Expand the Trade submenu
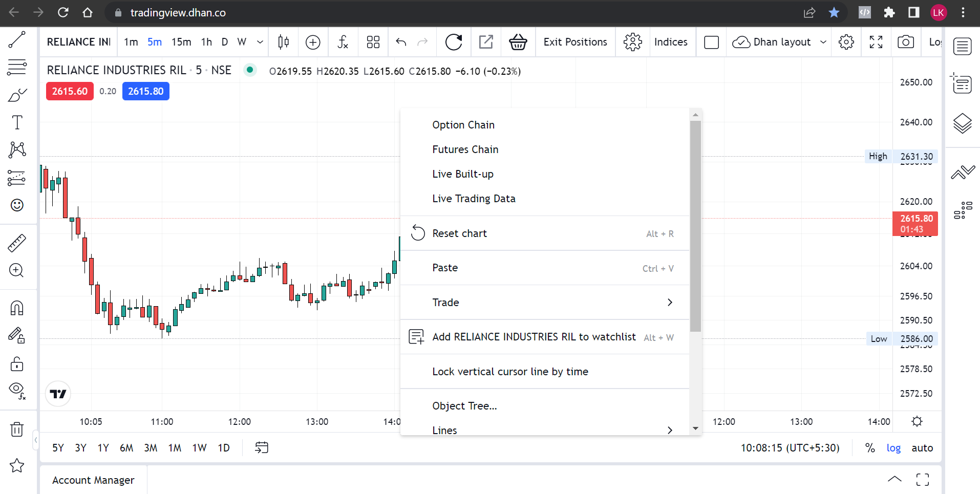The width and height of the screenshot is (980, 494). (545, 303)
